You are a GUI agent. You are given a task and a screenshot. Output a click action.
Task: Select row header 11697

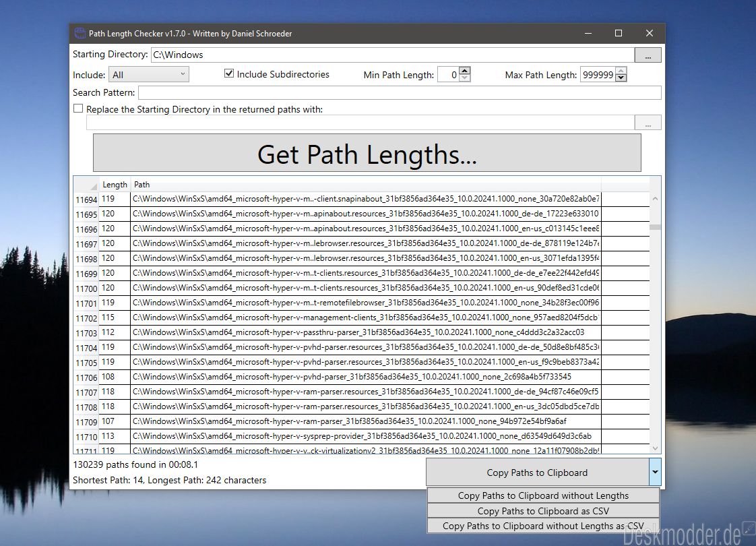pyautogui.click(x=86, y=244)
